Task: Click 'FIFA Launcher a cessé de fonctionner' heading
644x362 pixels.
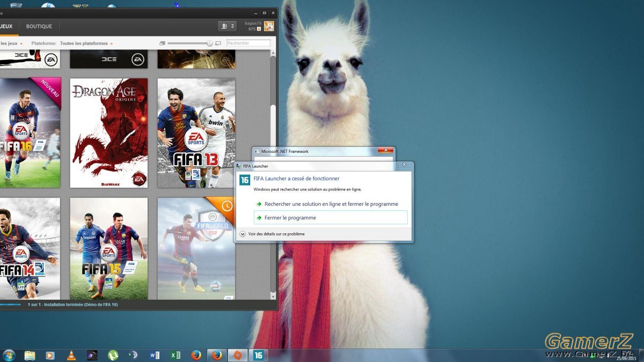Action: click(x=296, y=179)
